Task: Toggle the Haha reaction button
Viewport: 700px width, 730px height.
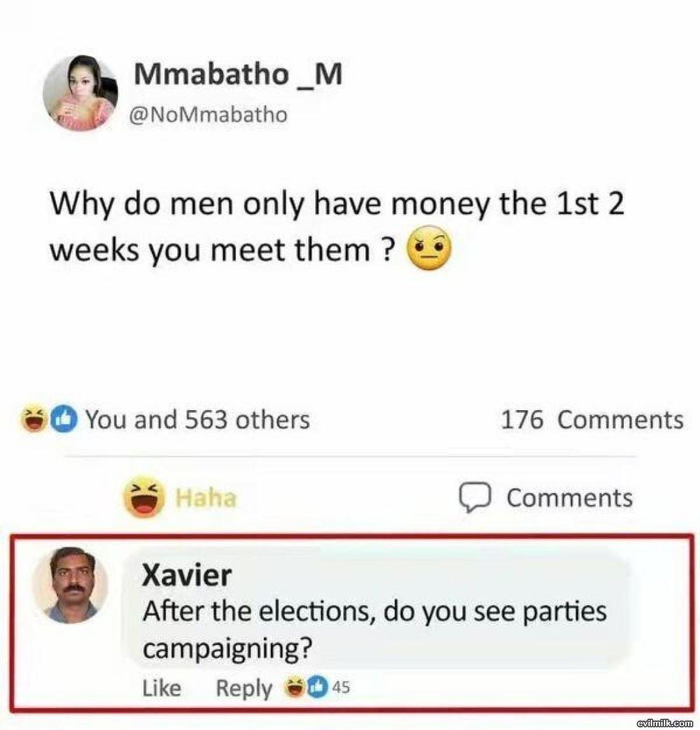Action: [181, 497]
